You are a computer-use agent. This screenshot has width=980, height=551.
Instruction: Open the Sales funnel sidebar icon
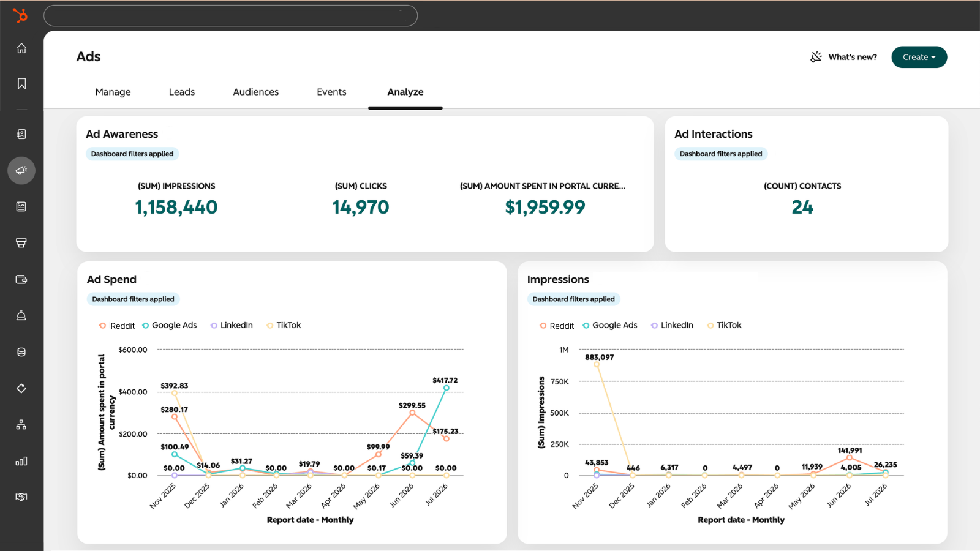tap(21, 243)
